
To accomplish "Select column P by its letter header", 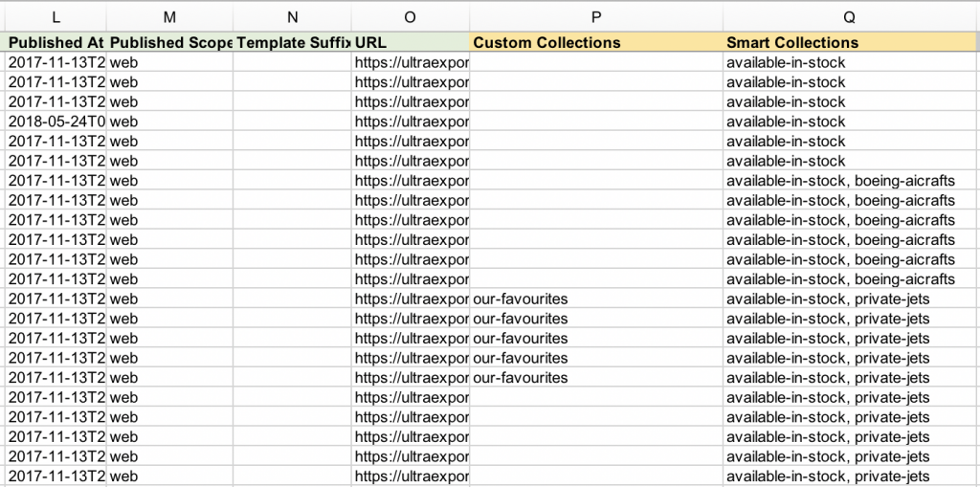I will click(x=596, y=17).
